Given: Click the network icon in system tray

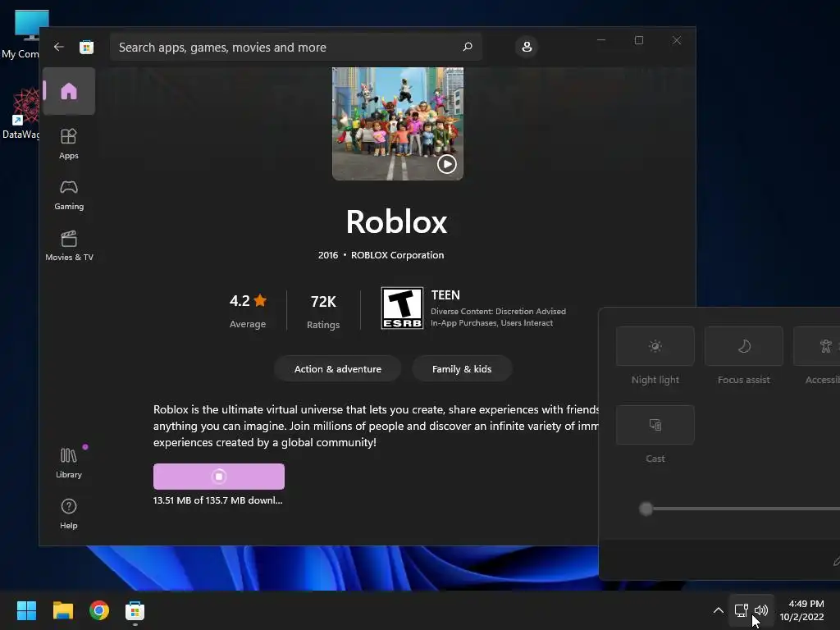Looking at the screenshot, I should pyautogui.click(x=741, y=610).
